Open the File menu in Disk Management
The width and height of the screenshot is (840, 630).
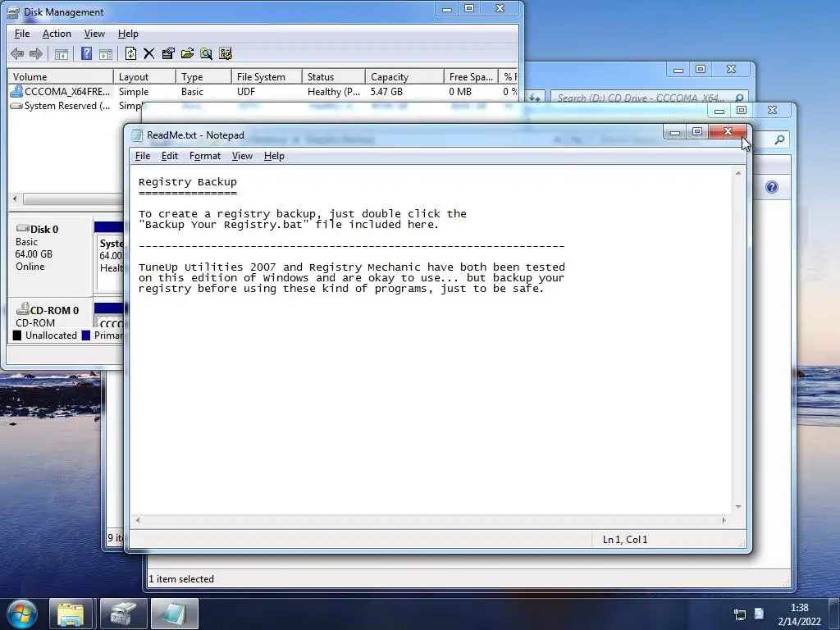(x=22, y=34)
